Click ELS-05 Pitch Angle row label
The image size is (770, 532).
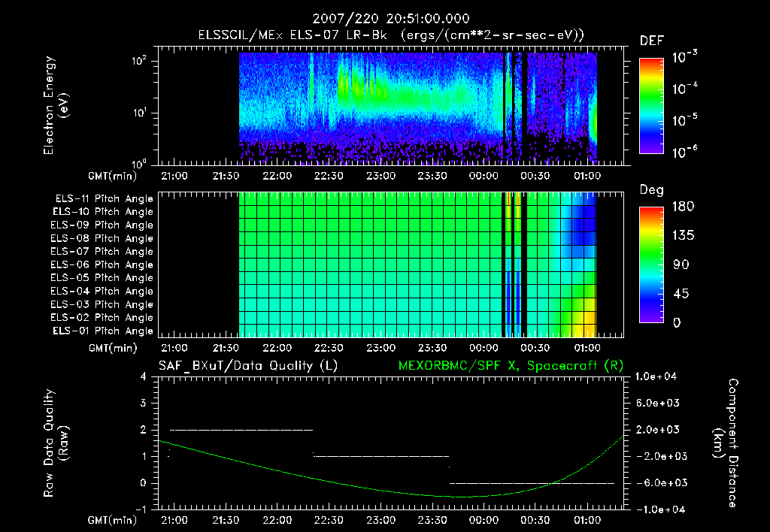click(x=102, y=278)
